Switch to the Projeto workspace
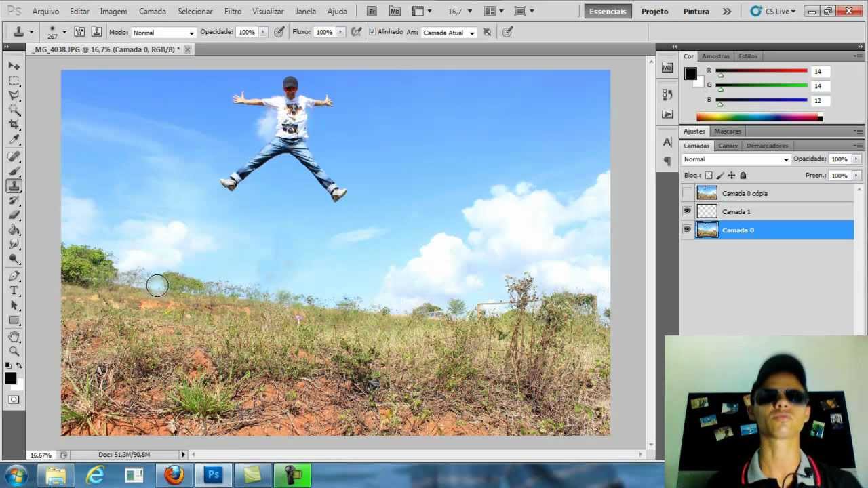Viewport: 868px width, 488px height. [654, 12]
